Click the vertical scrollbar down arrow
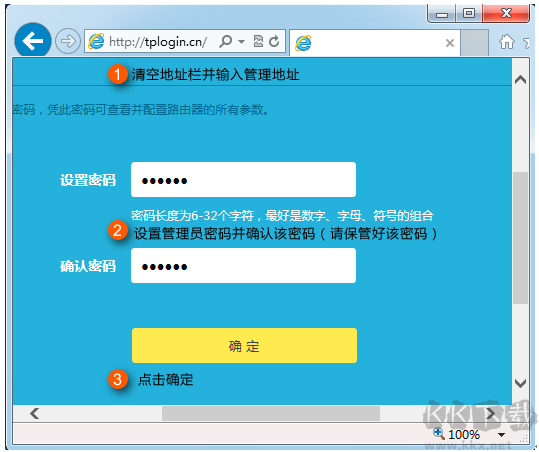539x452 pixels. pyautogui.click(x=520, y=383)
